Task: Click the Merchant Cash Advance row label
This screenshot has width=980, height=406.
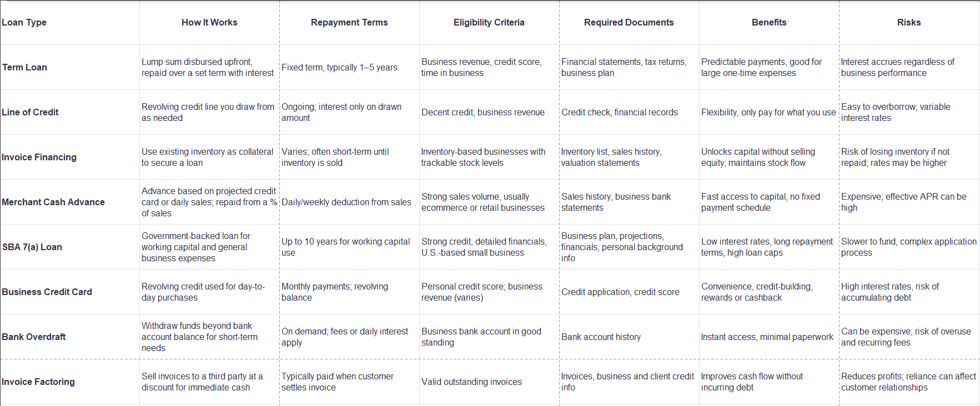Action: point(53,202)
